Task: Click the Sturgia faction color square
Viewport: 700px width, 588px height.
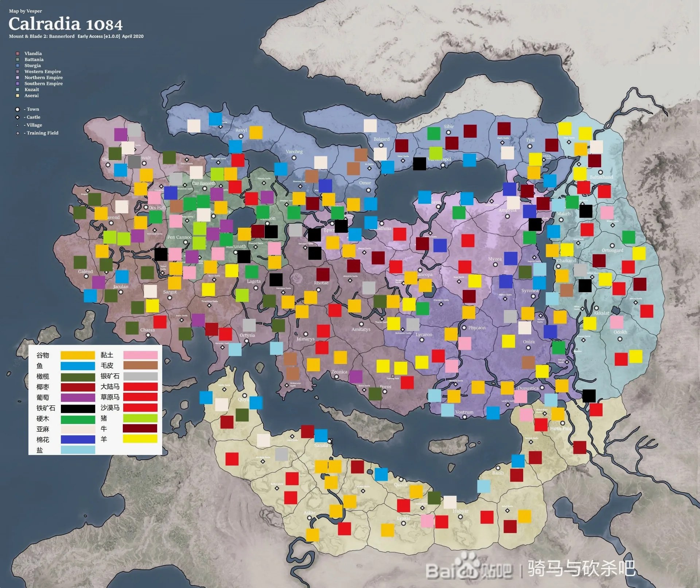Action: (17, 66)
